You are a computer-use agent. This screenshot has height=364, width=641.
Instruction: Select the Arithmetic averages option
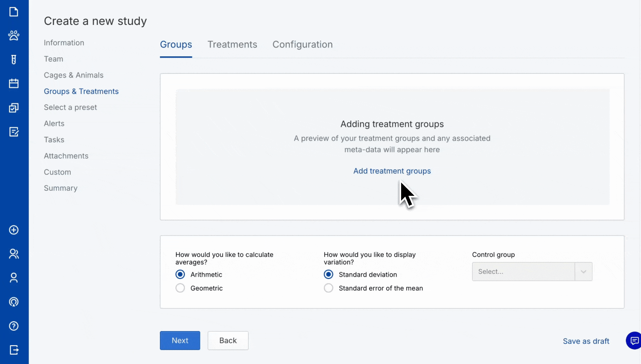[x=180, y=274]
